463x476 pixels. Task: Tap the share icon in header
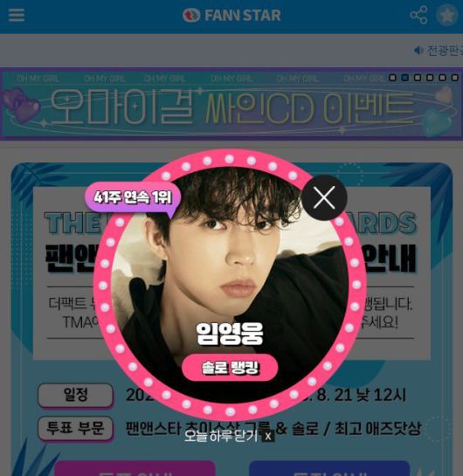(x=418, y=15)
